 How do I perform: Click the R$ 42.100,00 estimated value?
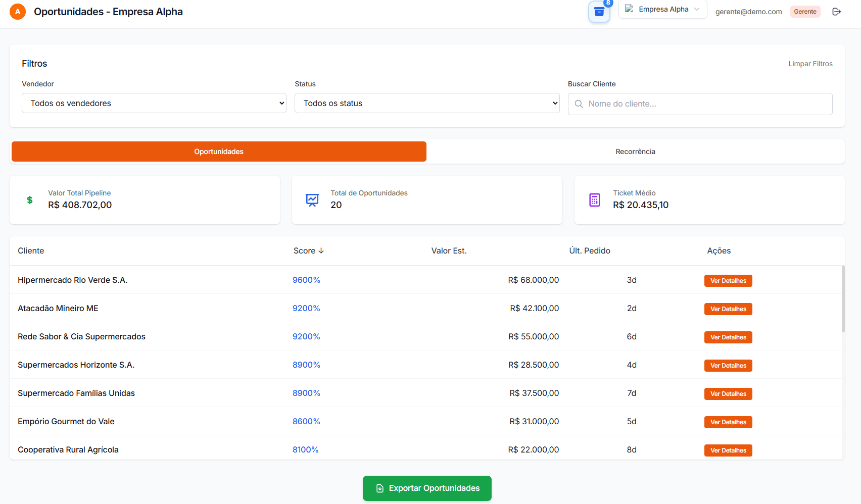coord(535,309)
